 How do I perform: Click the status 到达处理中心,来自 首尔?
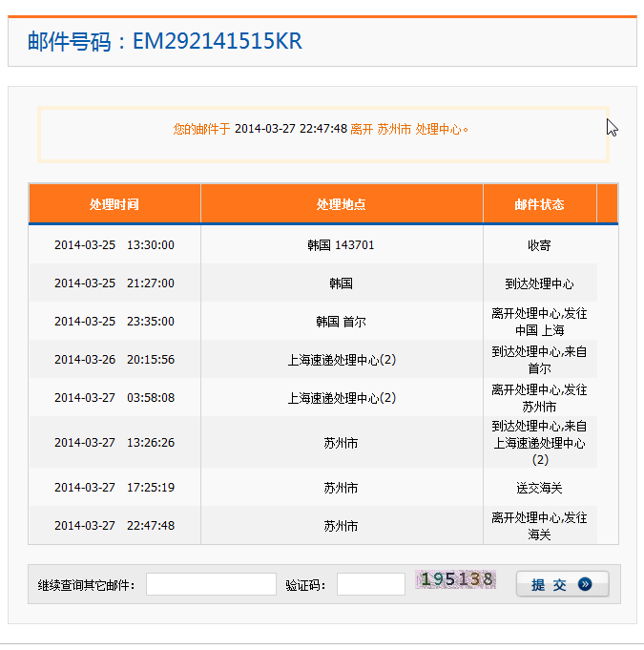tap(540, 360)
